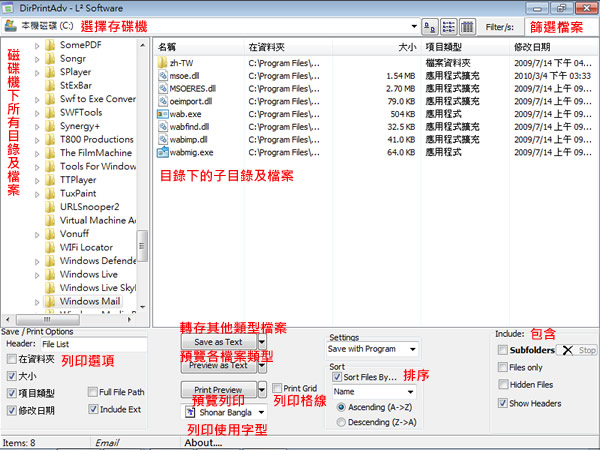This screenshot has height=450, width=600.
Task: Click the Email link in status bar
Action: 108,443
